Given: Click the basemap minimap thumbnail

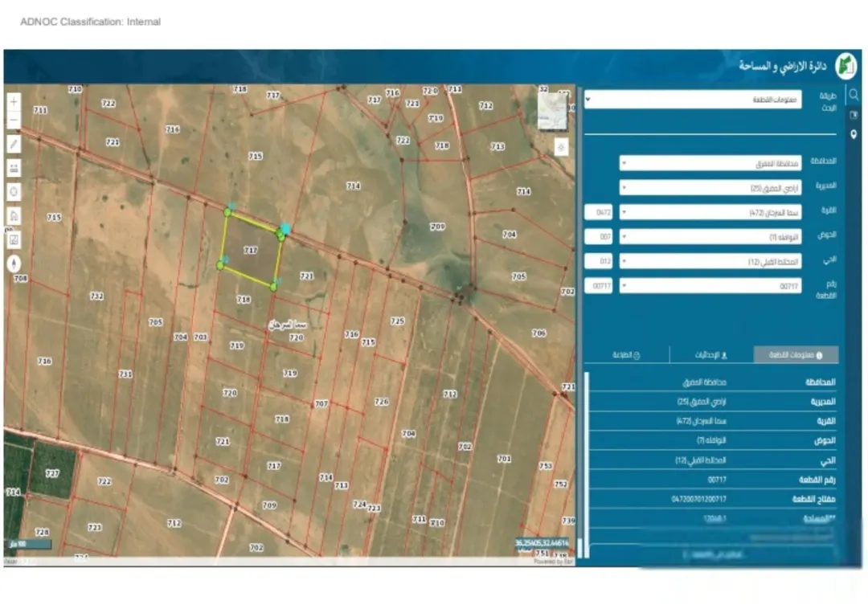Looking at the screenshot, I should (x=553, y=110).
